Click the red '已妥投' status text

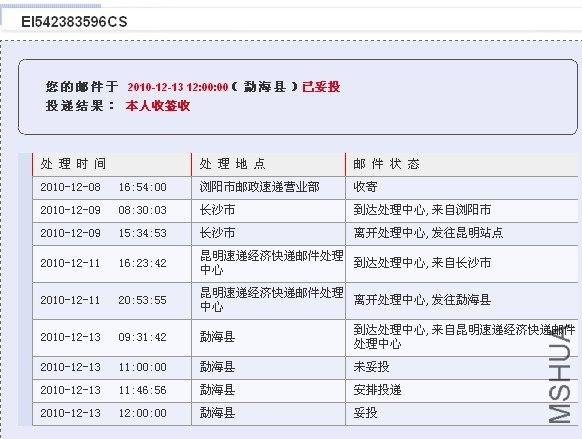[x=321, y=86]
